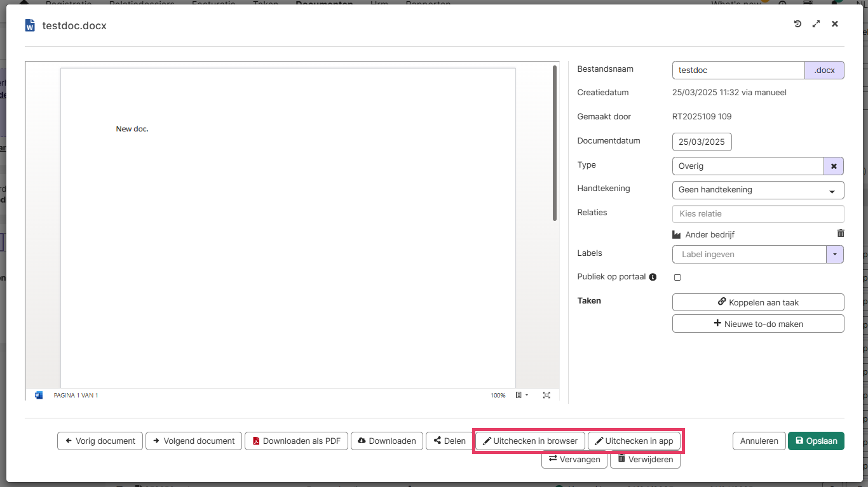The width and height of the screenshot is (868, 487).
Task: Click the document preview vertical scrollbar
Action: click(555, 143)
